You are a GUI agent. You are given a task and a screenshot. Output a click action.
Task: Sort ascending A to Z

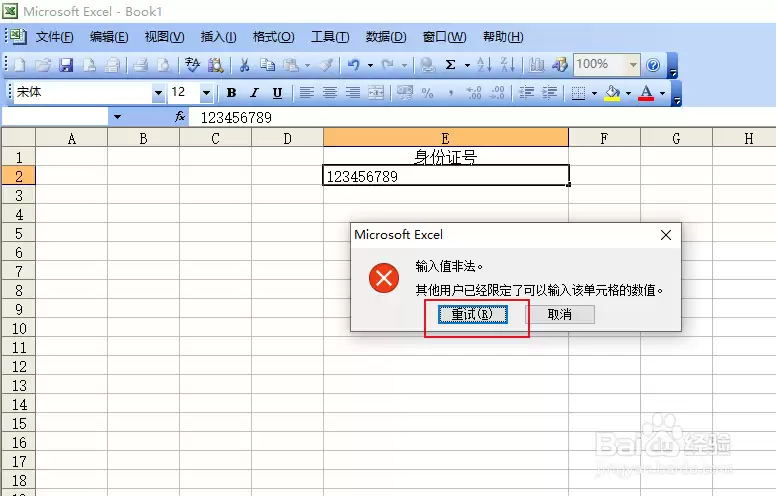point(484,65)
